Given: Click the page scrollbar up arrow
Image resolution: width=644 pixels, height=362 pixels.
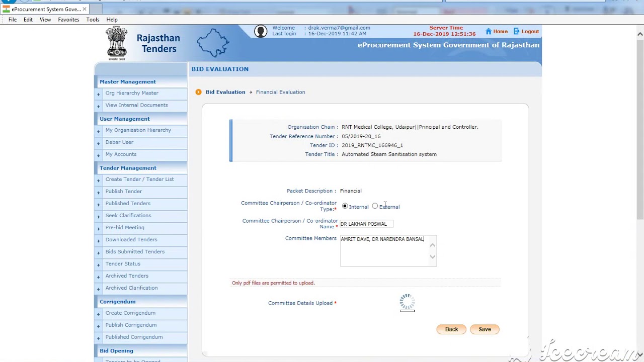Looking at the screenshot, I should (x=640, y=34).
